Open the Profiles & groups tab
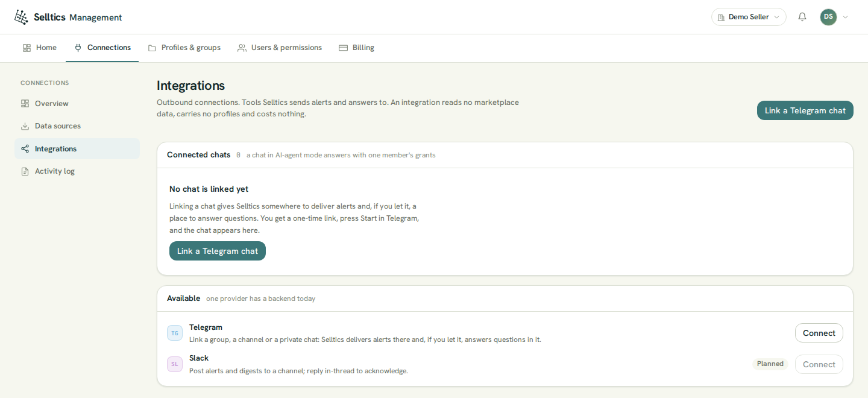The image size is (868, 398). [x=184, y=48]
